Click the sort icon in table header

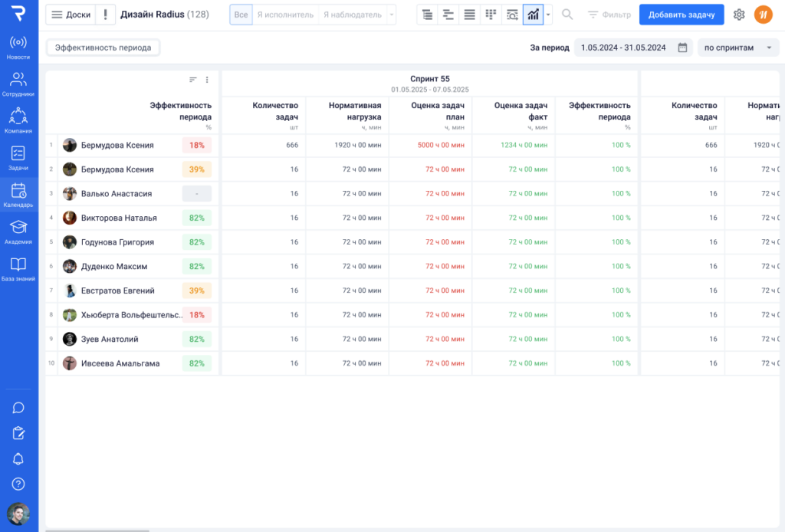tap(193, 80)
